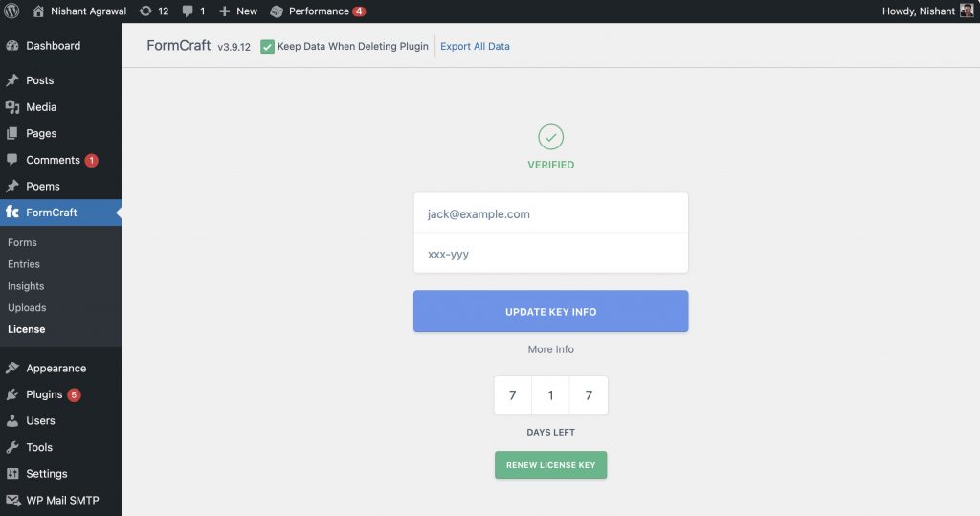
Task: Open the user avatar in top-right corner
Action: pyautogui.click(x=967, y=11)
